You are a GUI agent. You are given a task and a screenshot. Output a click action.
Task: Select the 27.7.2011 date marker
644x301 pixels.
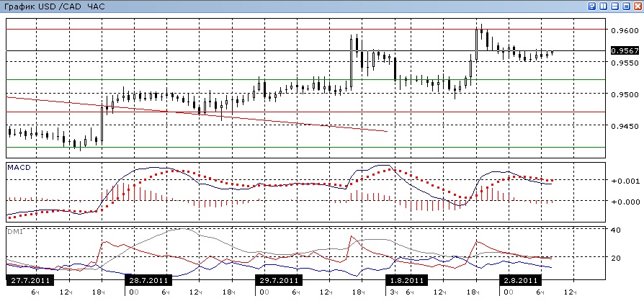pyautogui.click(x=30, y=281)
